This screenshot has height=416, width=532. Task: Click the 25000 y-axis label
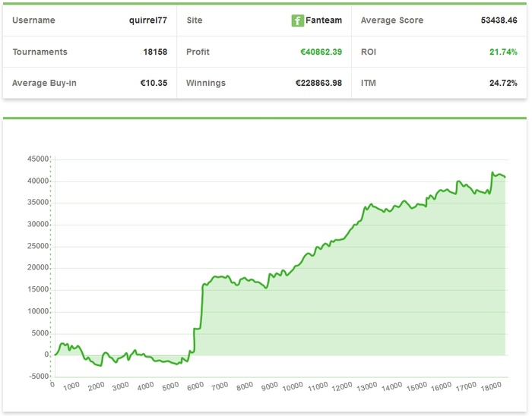click(38, 246)
